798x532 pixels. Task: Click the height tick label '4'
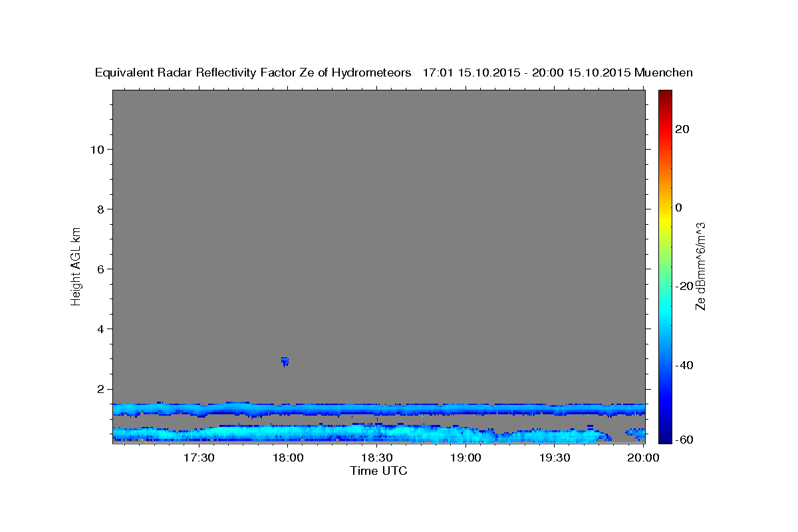click(100, 329)
